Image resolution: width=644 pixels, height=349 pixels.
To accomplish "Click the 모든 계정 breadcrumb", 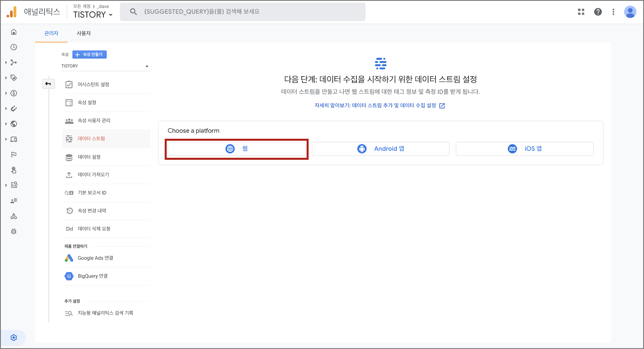I will [82, 6].
